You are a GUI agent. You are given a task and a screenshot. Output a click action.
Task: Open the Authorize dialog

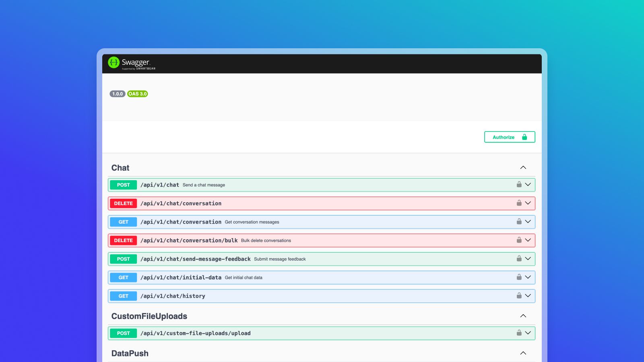509,137
